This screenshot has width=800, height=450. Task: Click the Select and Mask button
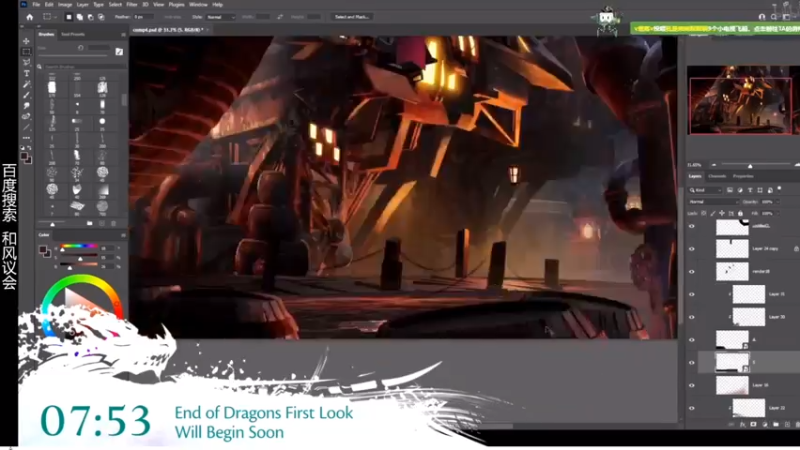pyautogui.click(x=352, y=17)
